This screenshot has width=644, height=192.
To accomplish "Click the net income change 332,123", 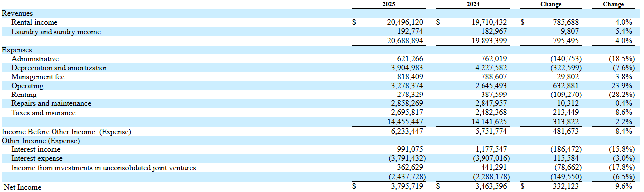I will (x=568, y=187).
